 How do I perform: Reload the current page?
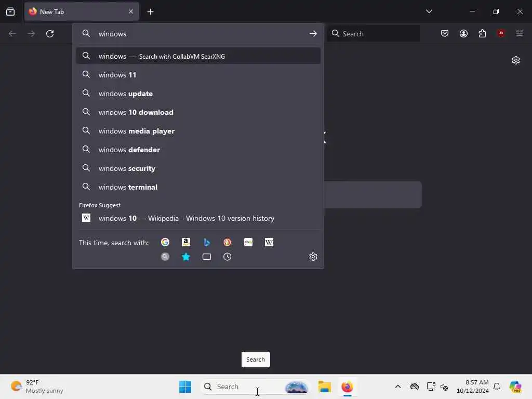click(x=50, y=34)
